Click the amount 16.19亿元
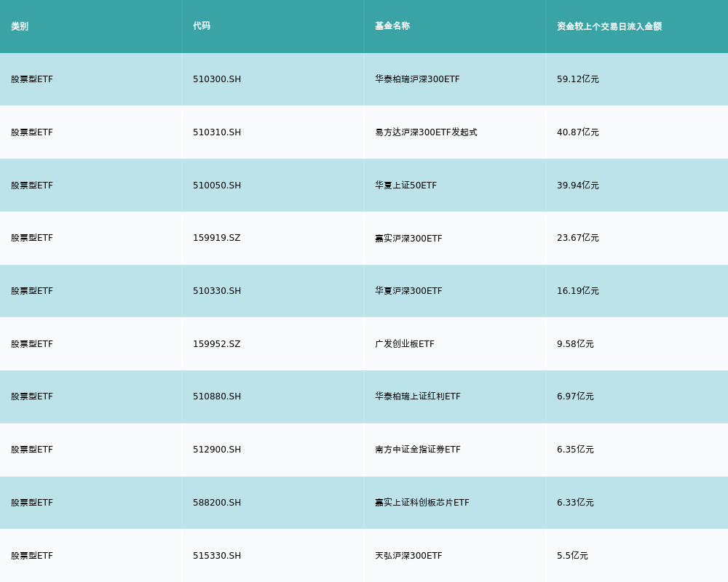The height and width of the screenshot is (582, 728). tap(577, 291)
